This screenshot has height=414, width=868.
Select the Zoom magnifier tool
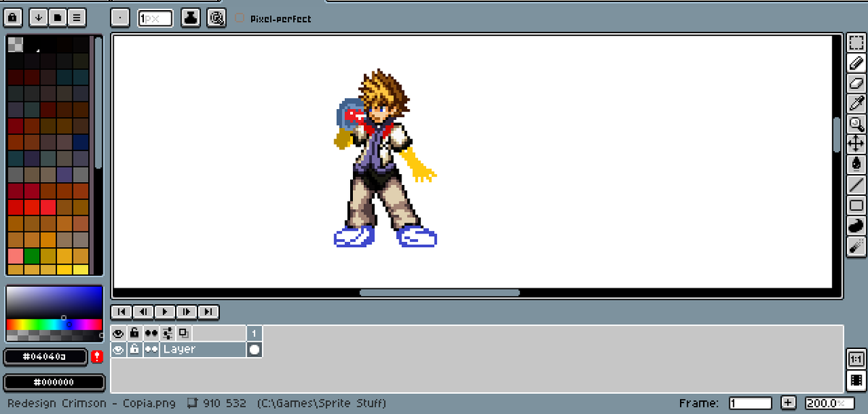click(856, 124)
